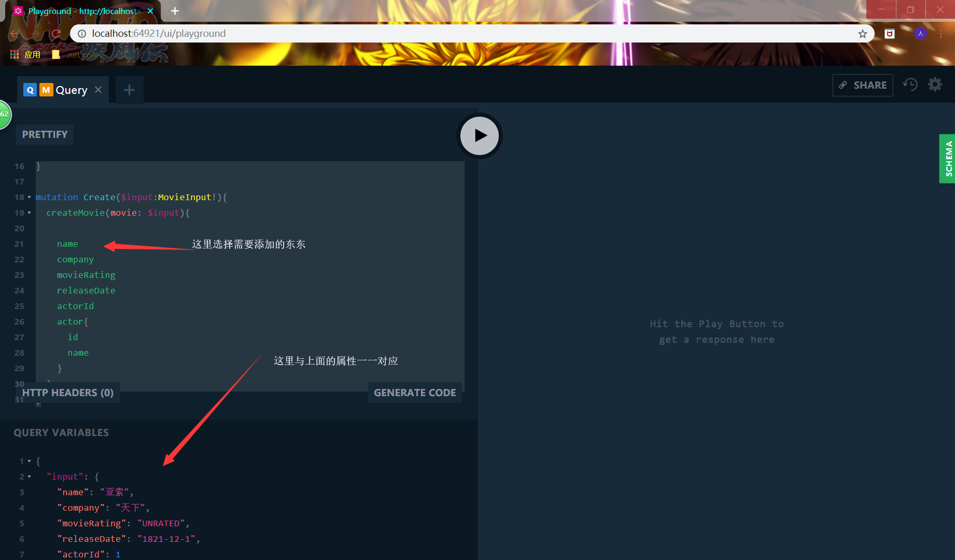
Task: Click the releaseDate field at line 24
Action: coord(86,290)
